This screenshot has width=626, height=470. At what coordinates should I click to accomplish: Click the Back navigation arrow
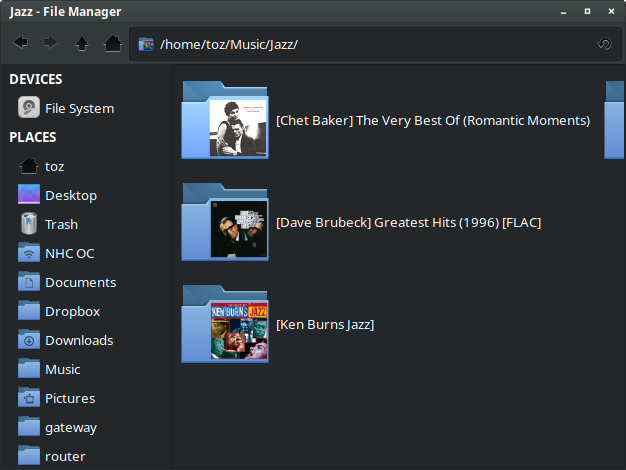tap(20, 43)
